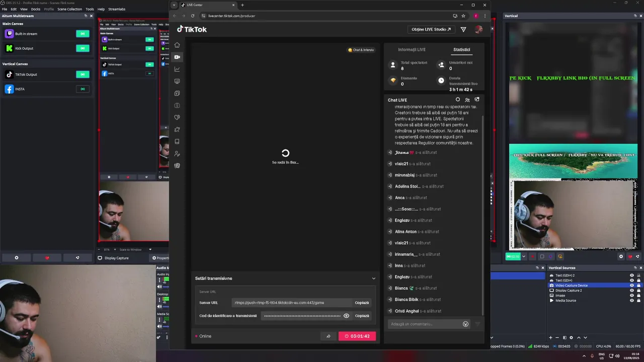
Task: Select the Video Capture Device source row
Action: coord(595,286)
